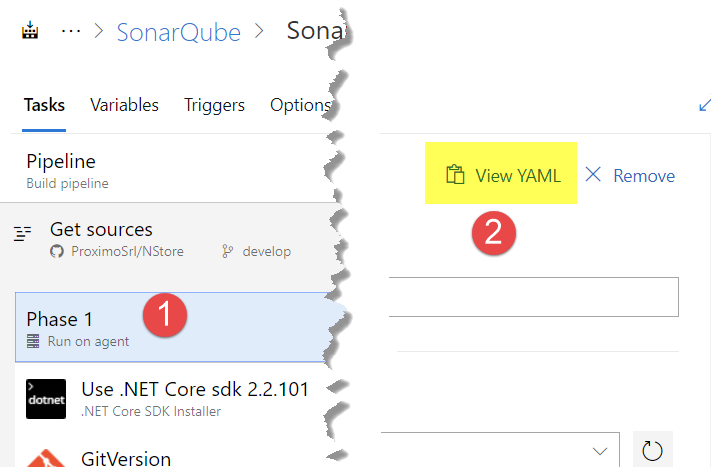The image size is (711, 467).
Task: Click the Get sources list icon
Action: (22, 234)
